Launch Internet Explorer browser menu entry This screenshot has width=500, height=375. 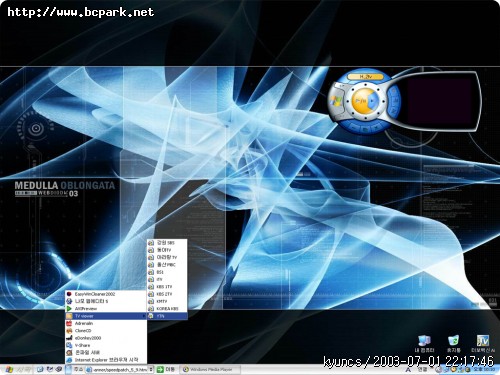pos(106,360)
